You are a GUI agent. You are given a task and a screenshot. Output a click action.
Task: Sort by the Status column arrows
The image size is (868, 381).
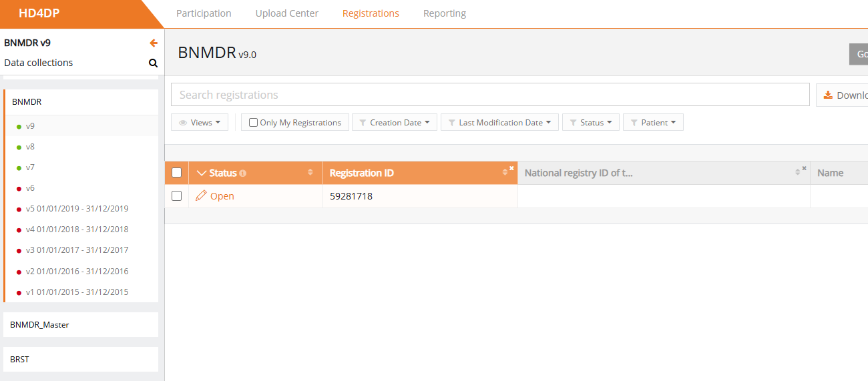click(x=310, y=173)
